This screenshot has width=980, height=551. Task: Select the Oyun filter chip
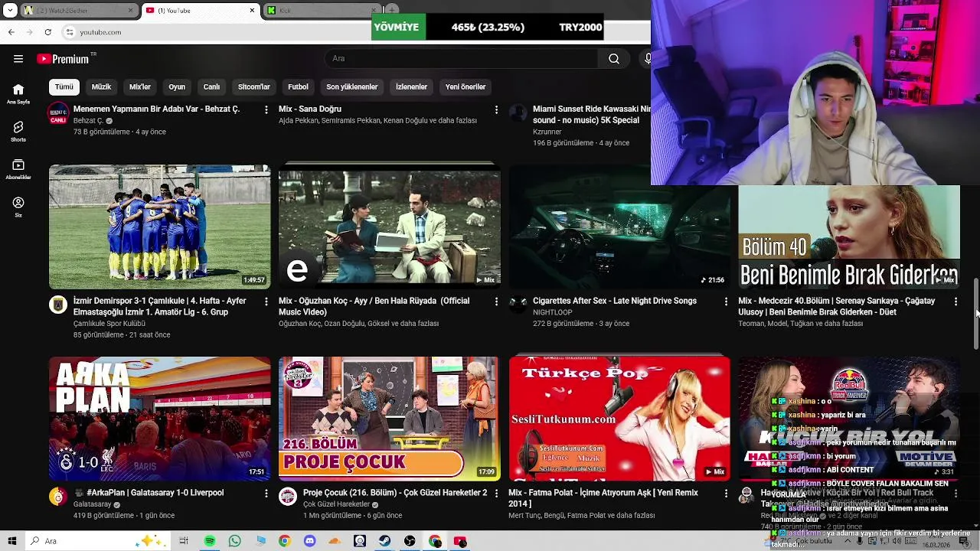point(177,87)
